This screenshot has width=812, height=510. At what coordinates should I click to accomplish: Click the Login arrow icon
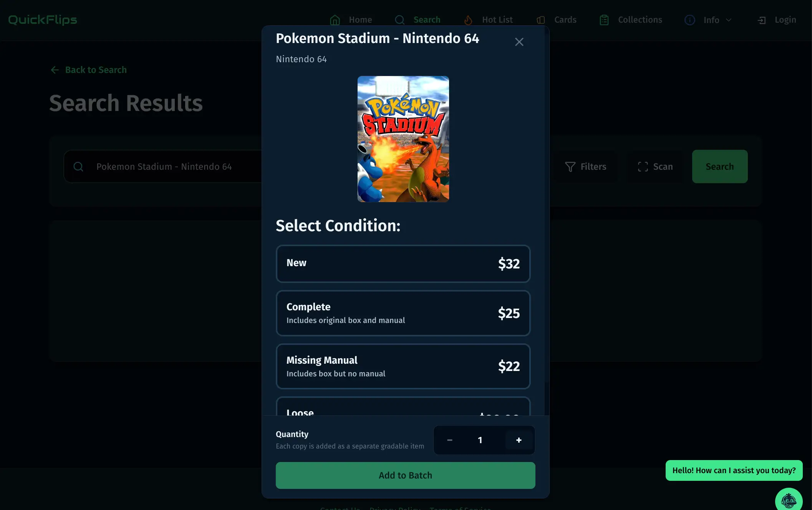(761, 20)
